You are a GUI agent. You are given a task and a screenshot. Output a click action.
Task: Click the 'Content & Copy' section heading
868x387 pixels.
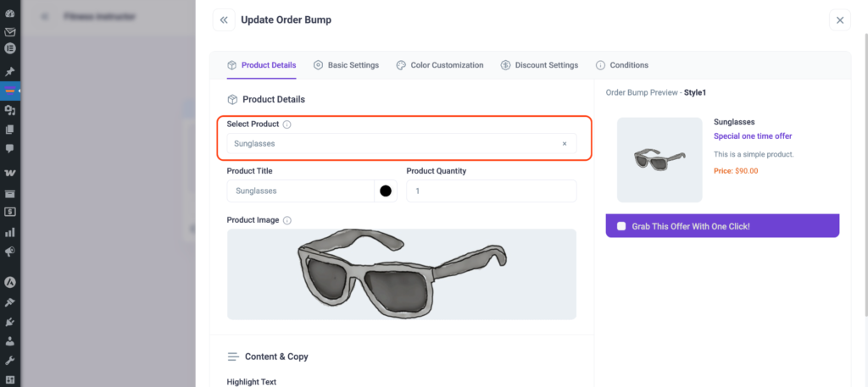click(276, 357)
